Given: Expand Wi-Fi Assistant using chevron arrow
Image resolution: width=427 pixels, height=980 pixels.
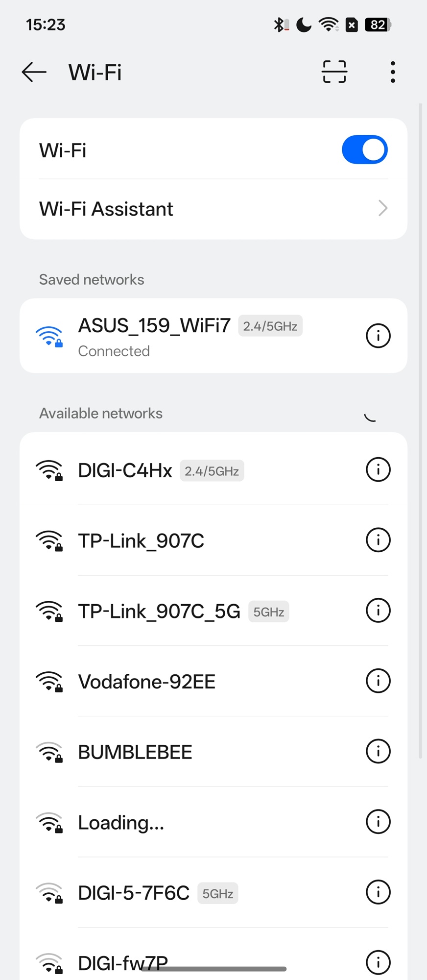Looking at the screenshot, I should [x=383, y=209].
